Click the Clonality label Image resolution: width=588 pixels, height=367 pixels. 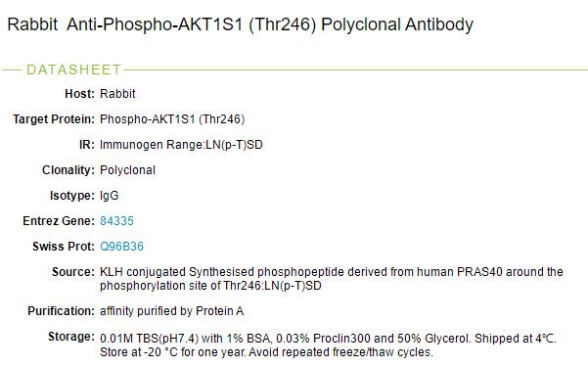(x=68, y=170)
